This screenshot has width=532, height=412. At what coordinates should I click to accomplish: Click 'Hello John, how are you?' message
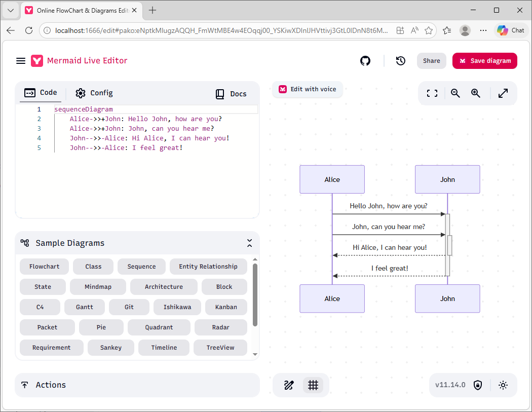tap(389, 206)
